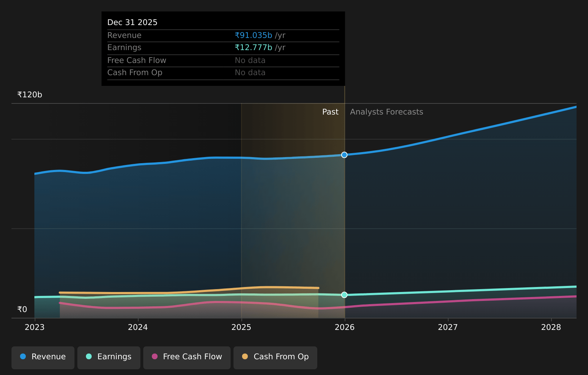Toggle the Revenue series in legend
Image resolution: width=588 pixels, height=375 pixels.
(43, 357)
